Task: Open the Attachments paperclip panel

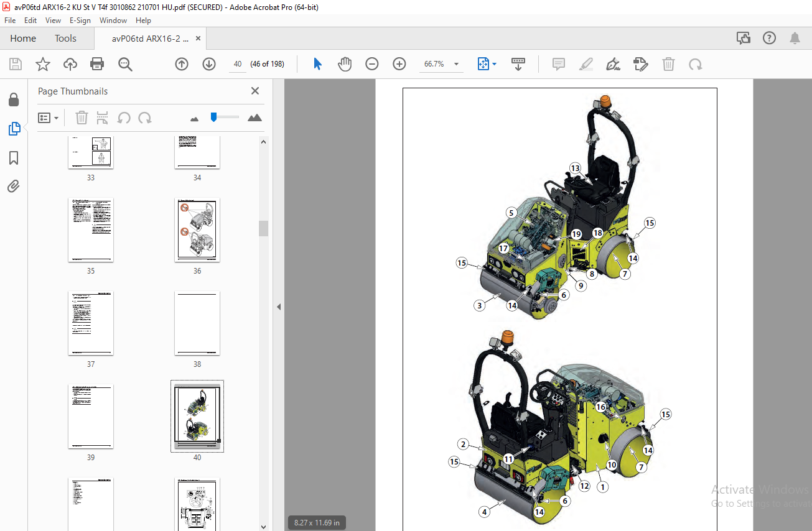Action: pyautogui.click(x=14, y=186)
